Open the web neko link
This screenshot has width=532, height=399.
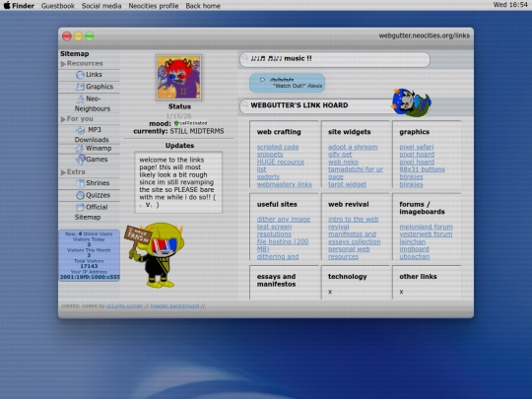343,162
